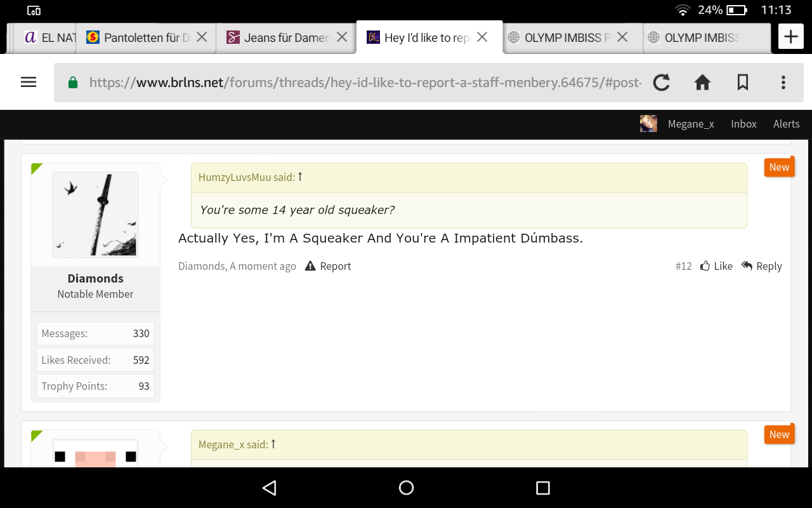
Task: Open the Inbox in the forum header
Action: 743,124
